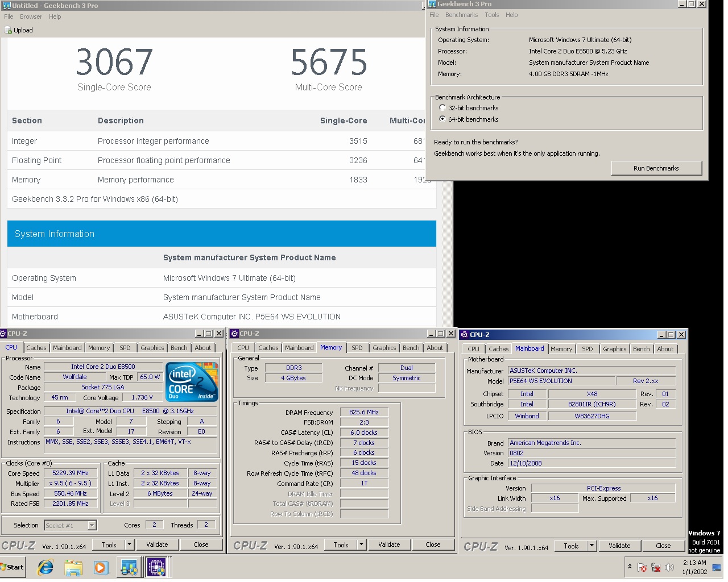Screen dimensions: 728x582
Task: Switch to Mainboard tab in left CPU-Z window
Action: pyautogui.click(x=67, y=348)
